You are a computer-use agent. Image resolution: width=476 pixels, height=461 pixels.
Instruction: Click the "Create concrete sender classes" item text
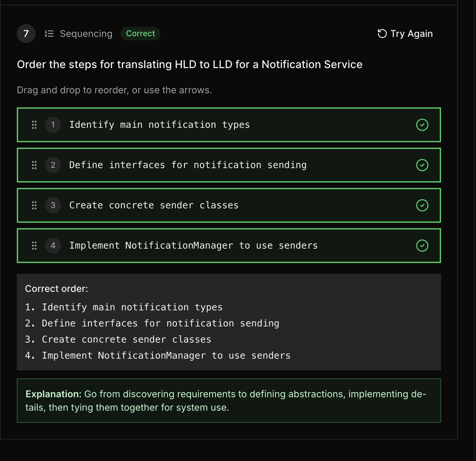point(154,205)
